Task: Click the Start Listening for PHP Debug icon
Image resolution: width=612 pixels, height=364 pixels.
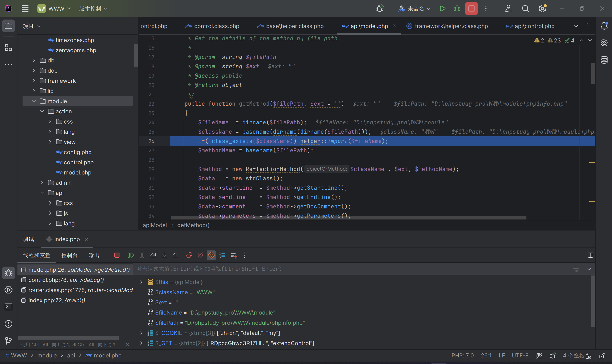Action: tap(380, 8)
